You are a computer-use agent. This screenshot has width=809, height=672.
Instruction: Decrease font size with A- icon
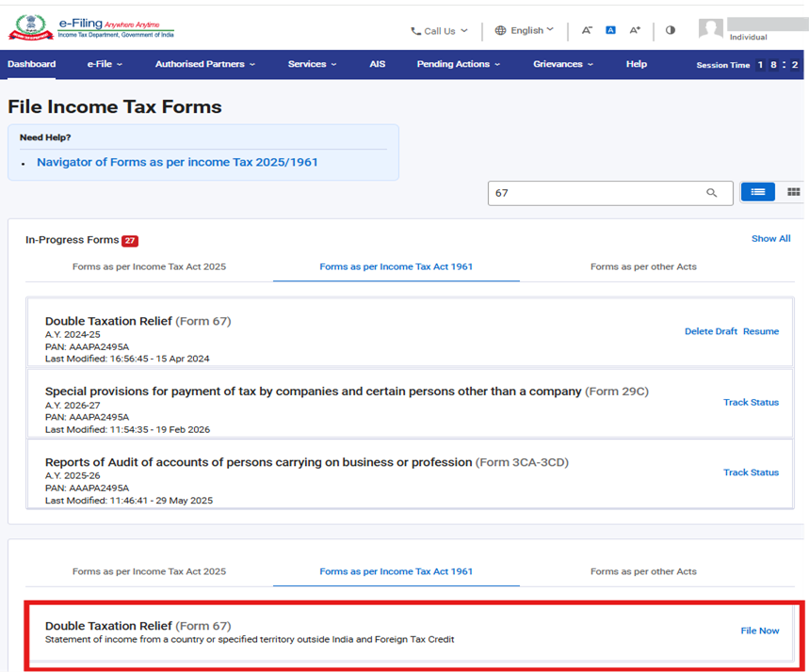coord(587,30)
